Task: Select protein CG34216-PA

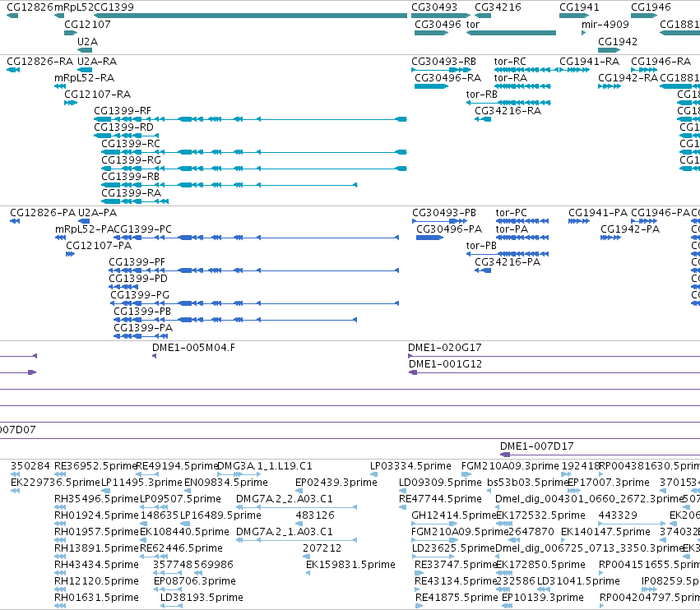Action: pyautogui.click(x=483, y=270)
